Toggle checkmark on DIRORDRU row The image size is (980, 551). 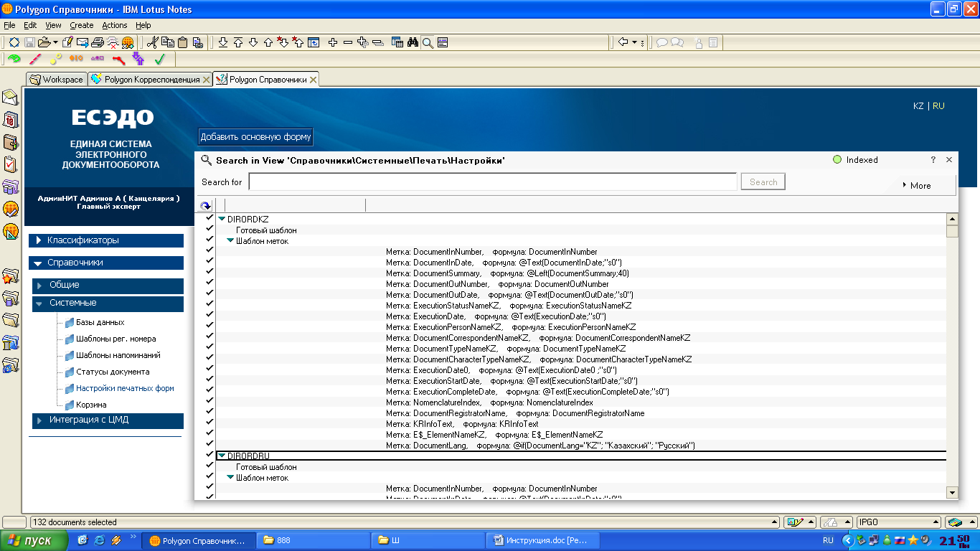pos(209,455)
